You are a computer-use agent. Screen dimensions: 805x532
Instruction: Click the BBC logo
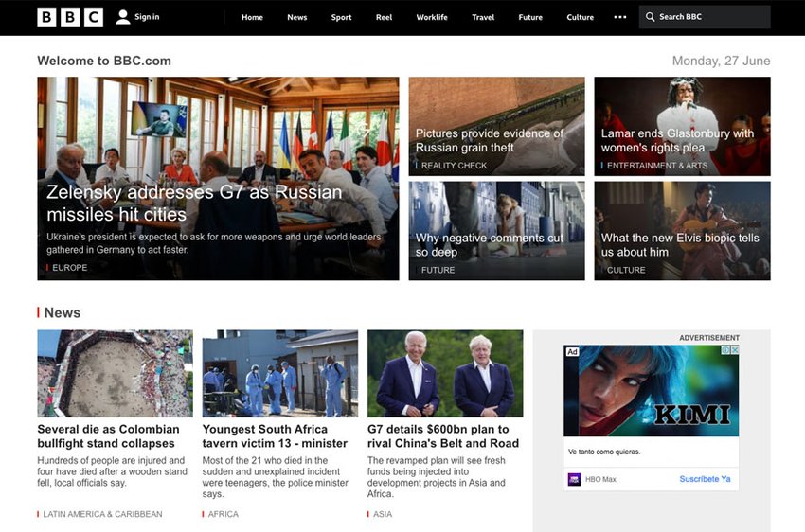[70, 17]
